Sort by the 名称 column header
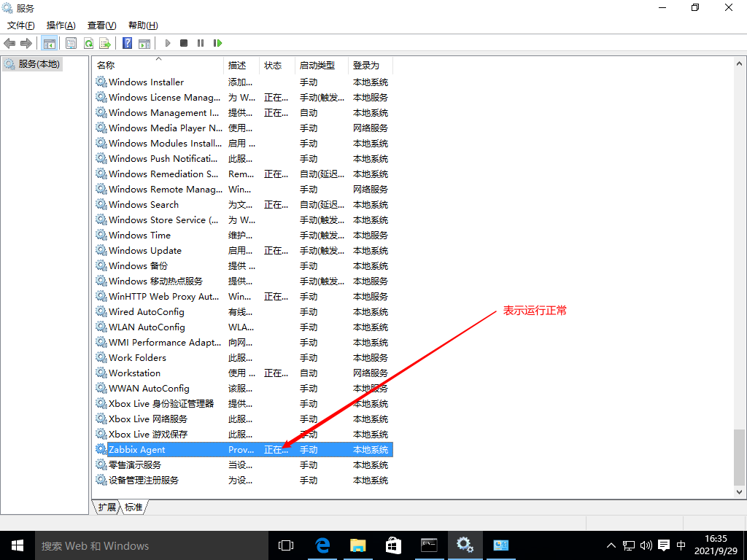Screen dimensions: 747x560 coord(158,65)
